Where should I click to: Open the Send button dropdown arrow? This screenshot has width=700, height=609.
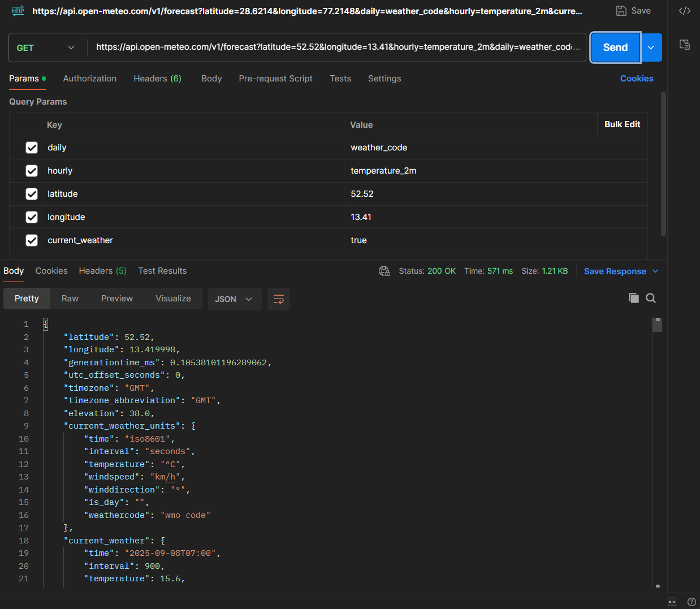650,47
